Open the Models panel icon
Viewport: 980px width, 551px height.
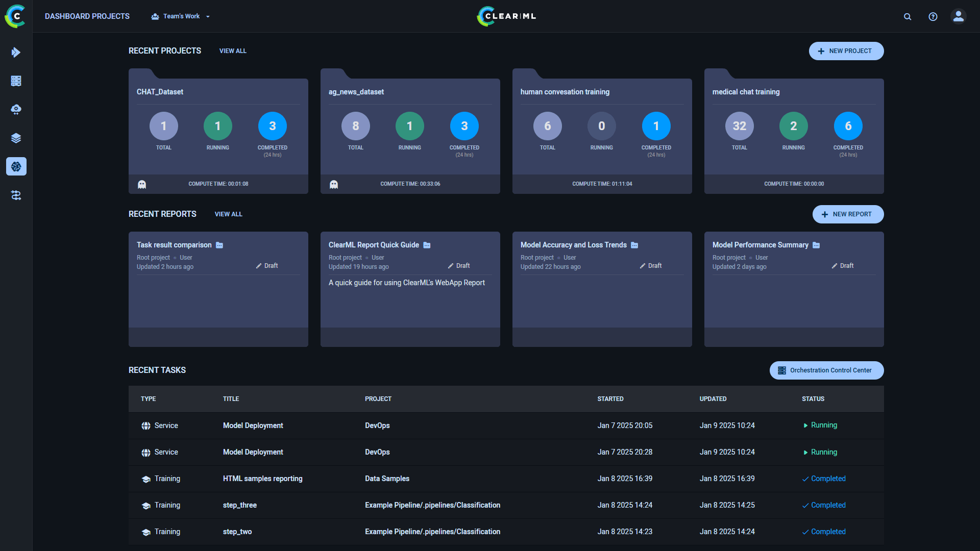click(16, 138)
